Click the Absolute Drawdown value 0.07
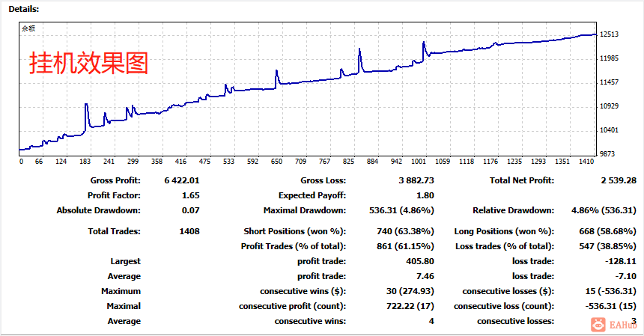 (190, 210)
